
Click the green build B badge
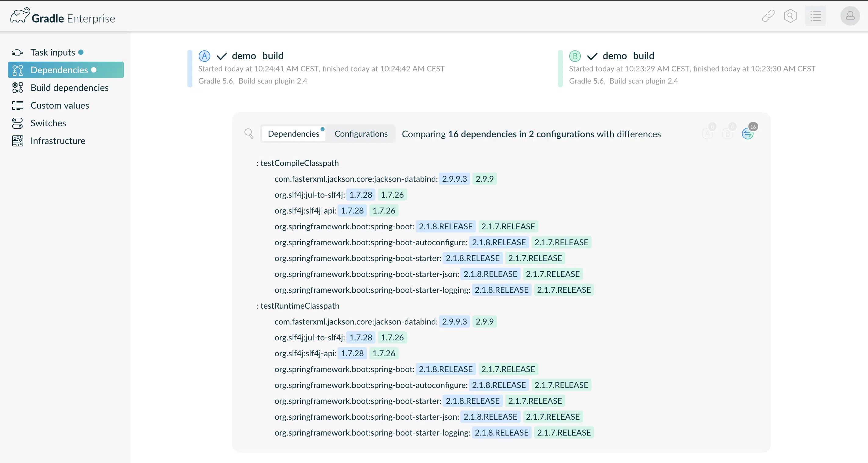[x=575, y=56]
